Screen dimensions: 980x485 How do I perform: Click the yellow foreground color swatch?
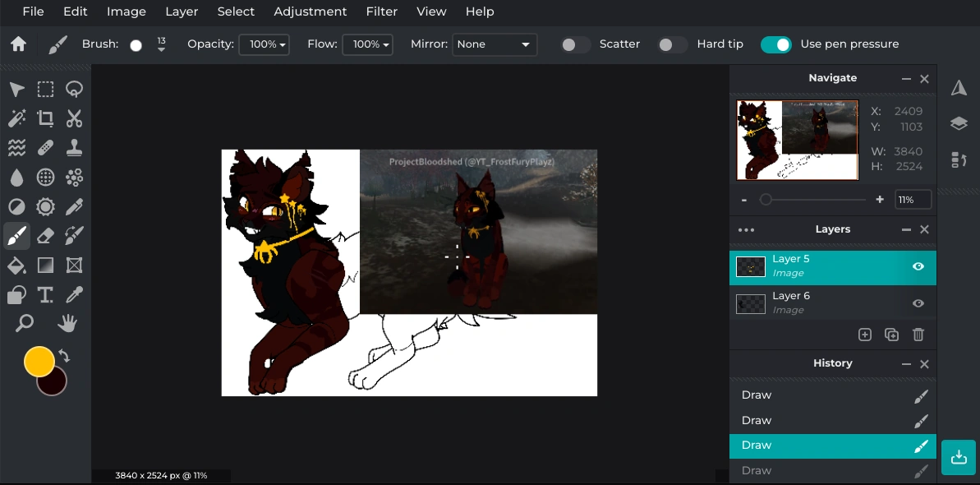39,359
